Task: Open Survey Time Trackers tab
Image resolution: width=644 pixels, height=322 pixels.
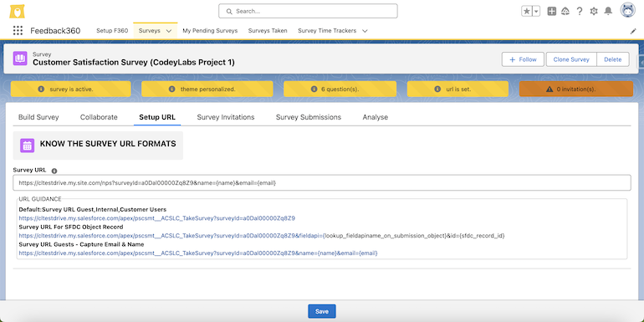Action: 327,30
